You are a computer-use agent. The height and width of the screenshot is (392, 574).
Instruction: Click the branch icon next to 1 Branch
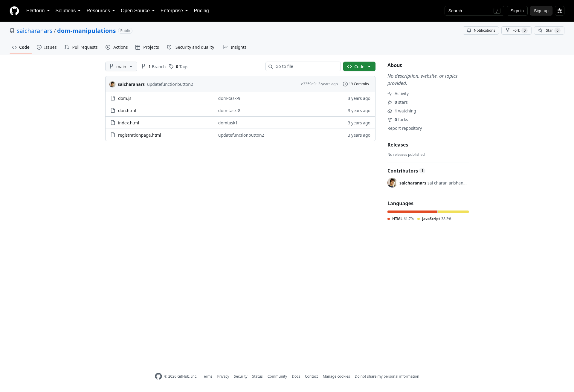tap(143, 66)
